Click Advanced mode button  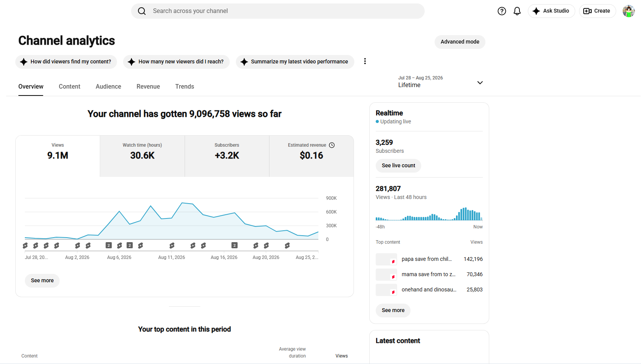[460, 42]
